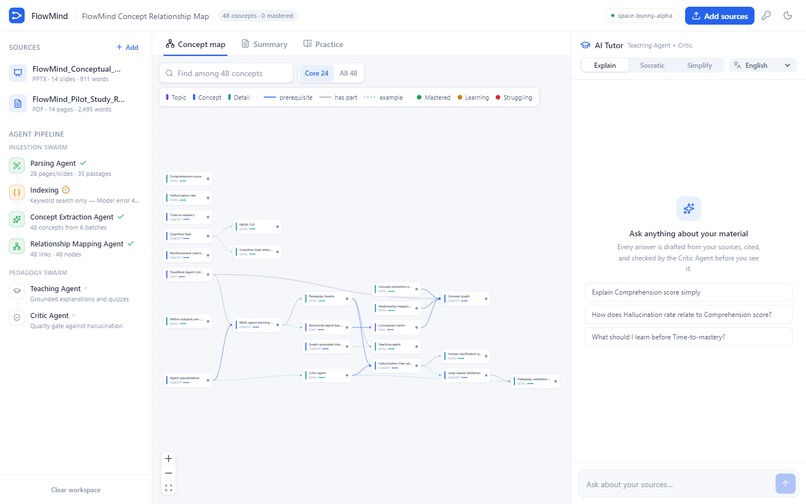Select the Agent specialization node

(x=188, y=380)
